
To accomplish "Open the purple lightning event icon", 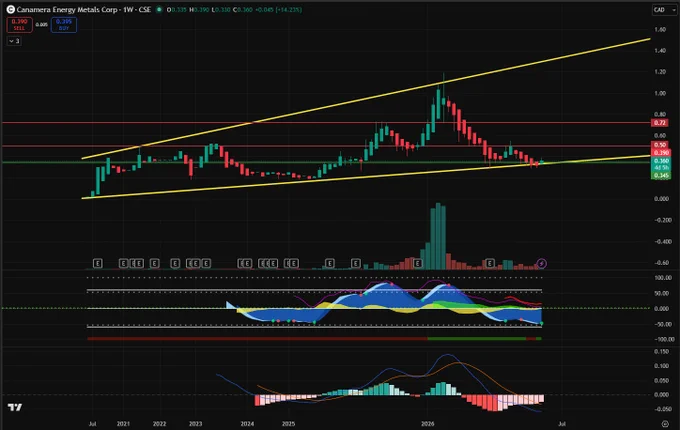I will [541, 263].
